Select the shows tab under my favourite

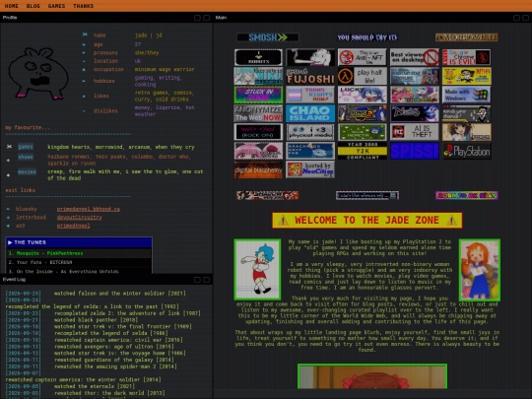point(26,157)
